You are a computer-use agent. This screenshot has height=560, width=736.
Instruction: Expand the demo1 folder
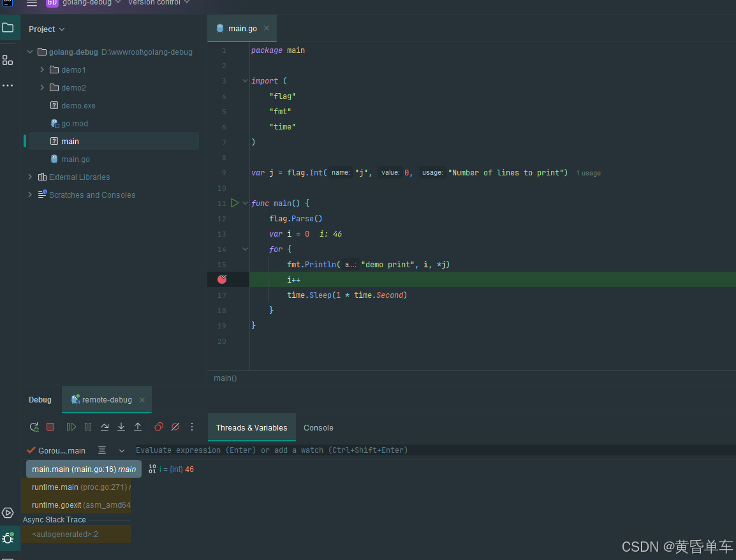[x=42, y=70]
